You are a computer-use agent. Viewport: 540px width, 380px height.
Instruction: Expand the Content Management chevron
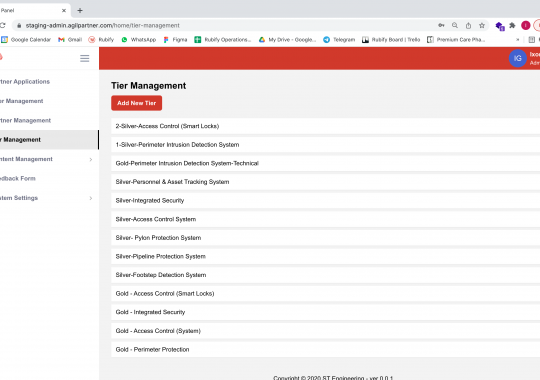click(91, 159)
